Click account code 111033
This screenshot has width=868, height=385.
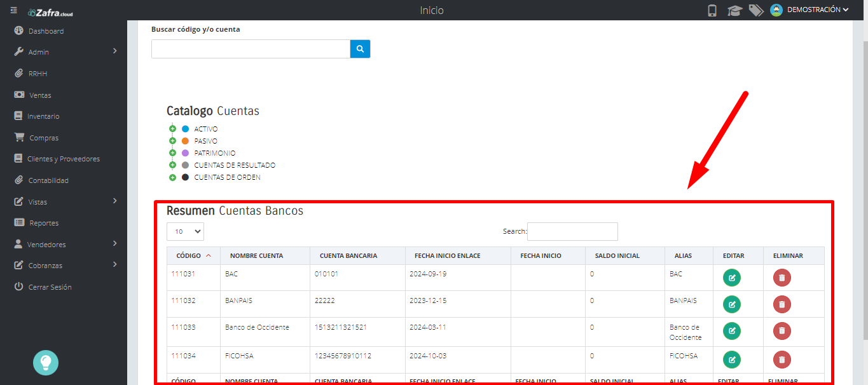pos(183,327)
